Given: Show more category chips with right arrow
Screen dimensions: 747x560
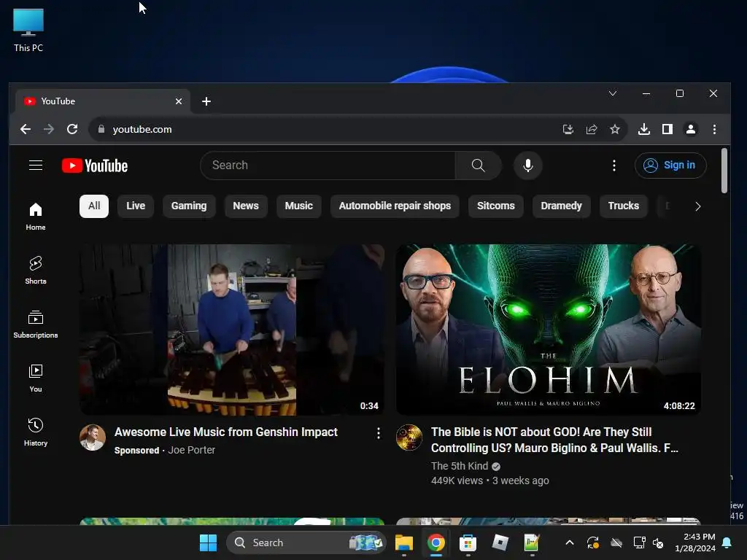Looking at the screenshot, I should point(698,206).
